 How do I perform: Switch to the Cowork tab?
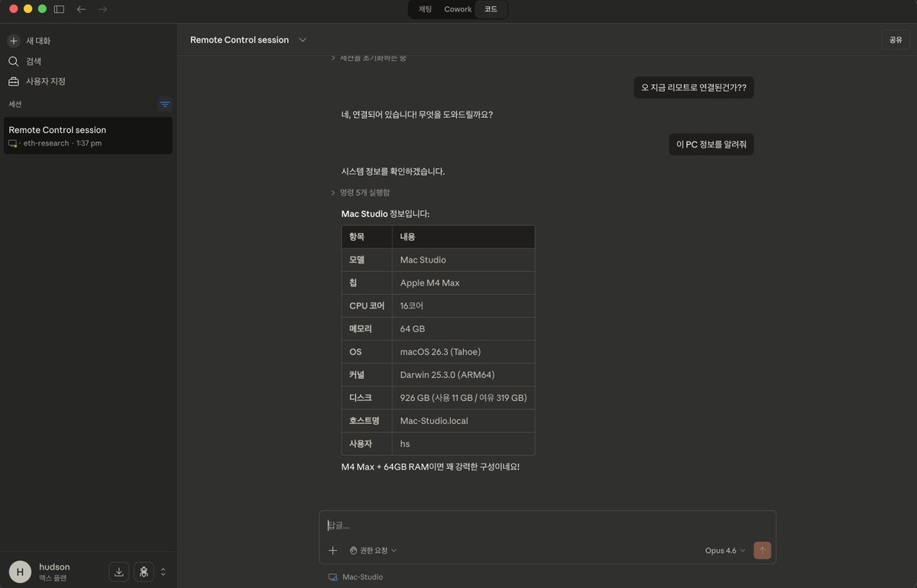458,9
